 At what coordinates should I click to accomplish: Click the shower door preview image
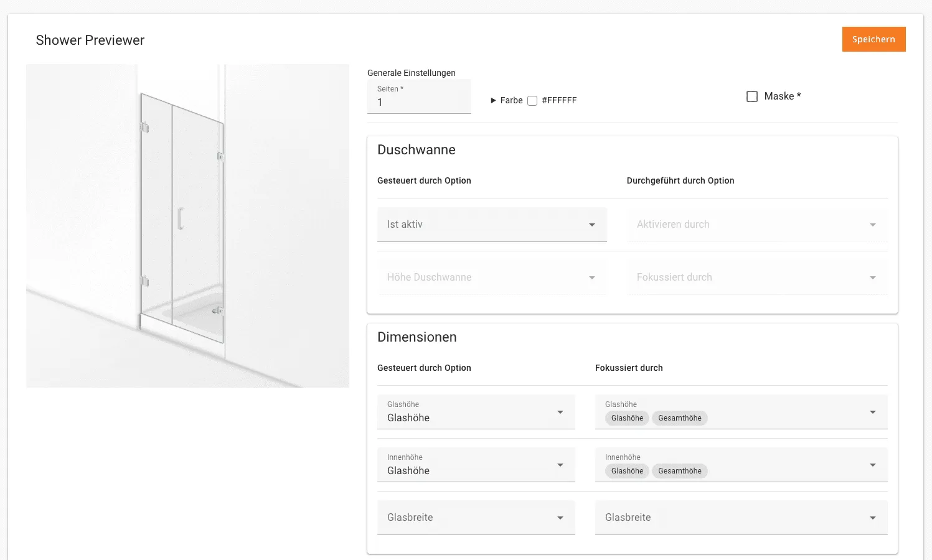tap(187, 226)
